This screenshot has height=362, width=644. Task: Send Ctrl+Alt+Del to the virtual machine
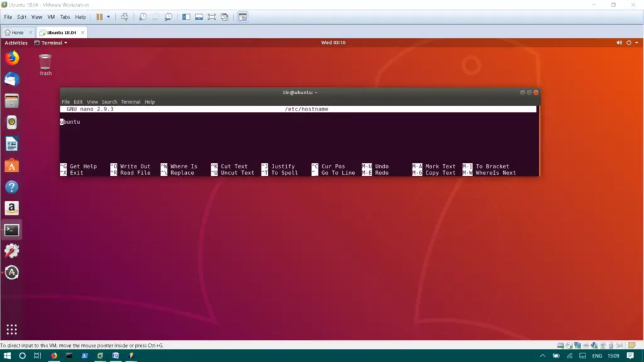pos(124,17)
